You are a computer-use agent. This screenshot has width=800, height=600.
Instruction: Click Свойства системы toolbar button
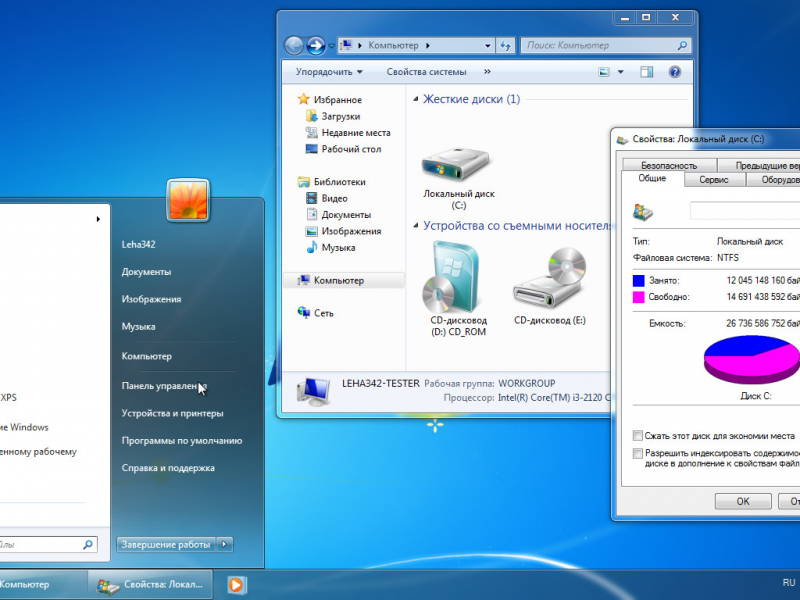(426, 72)
